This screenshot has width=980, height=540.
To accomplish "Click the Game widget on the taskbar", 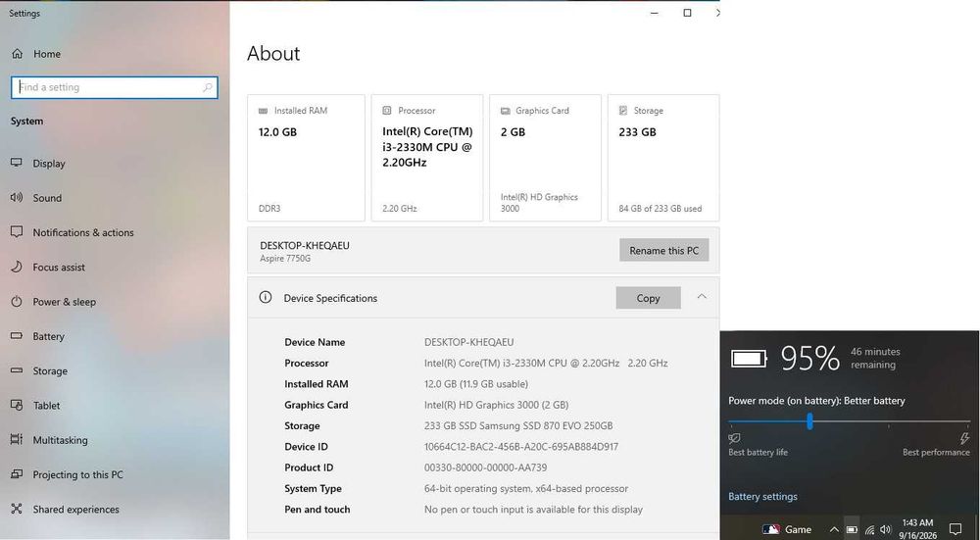I will pos(787,529).
